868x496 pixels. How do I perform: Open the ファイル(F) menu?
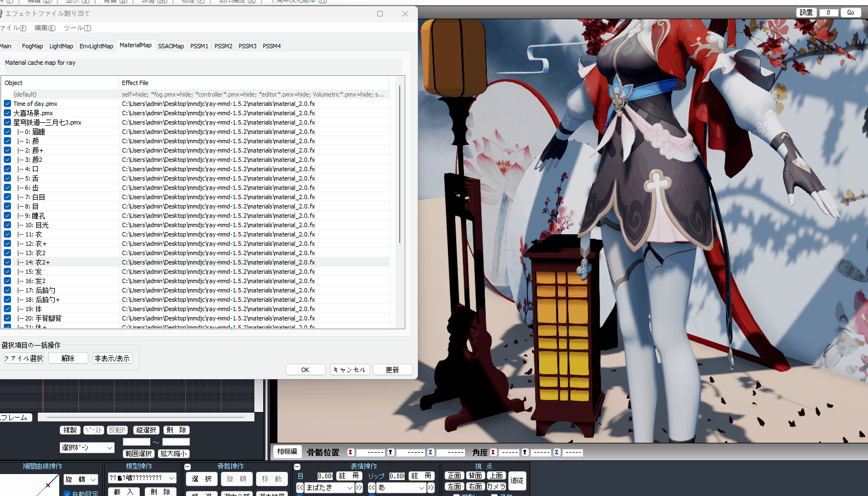click(13, 28)
